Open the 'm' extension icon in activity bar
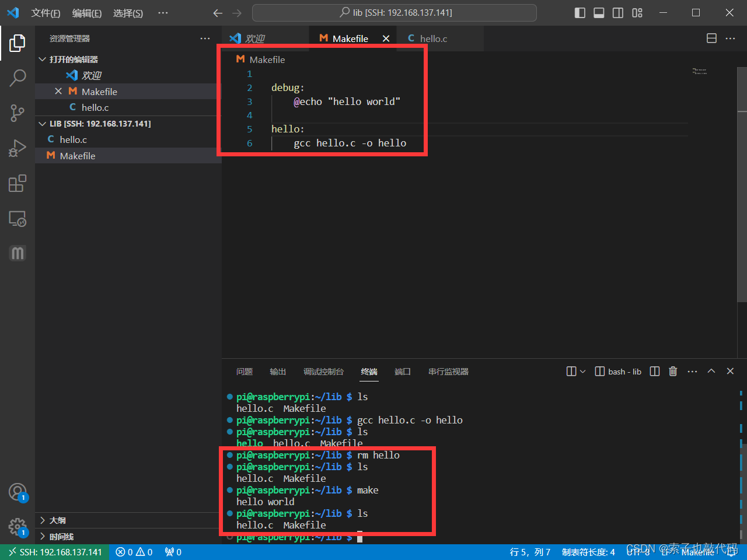 (18, 253)
